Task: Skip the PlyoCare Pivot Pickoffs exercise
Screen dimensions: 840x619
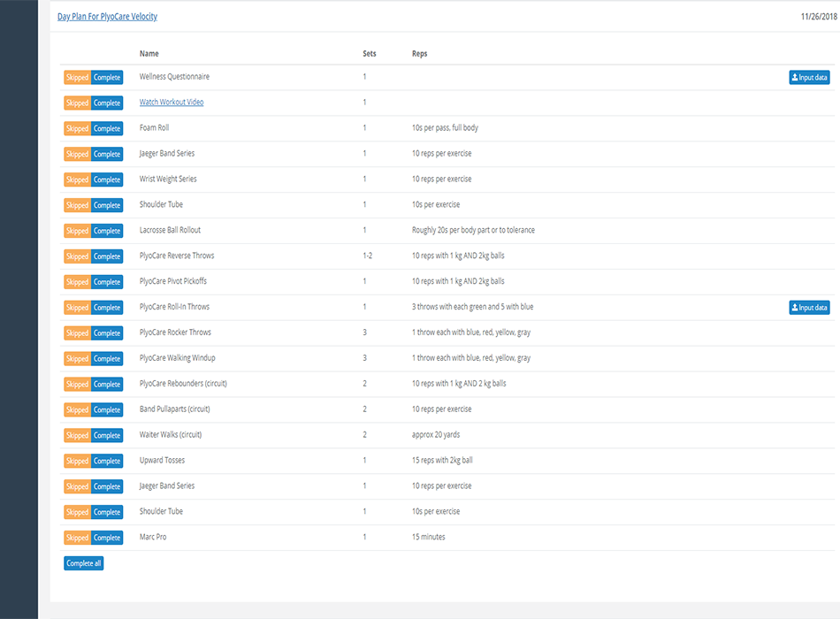Action: 77,283
